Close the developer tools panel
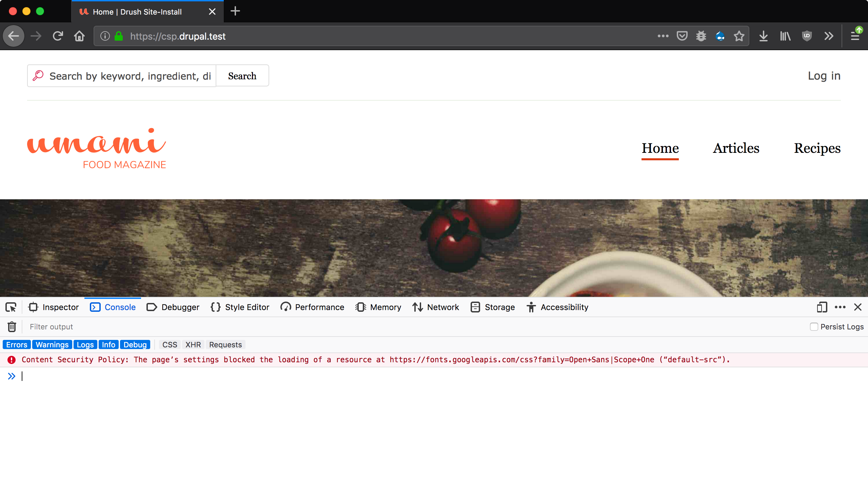The width and height of the screenshot is (868, 488). tap(858, 307)
